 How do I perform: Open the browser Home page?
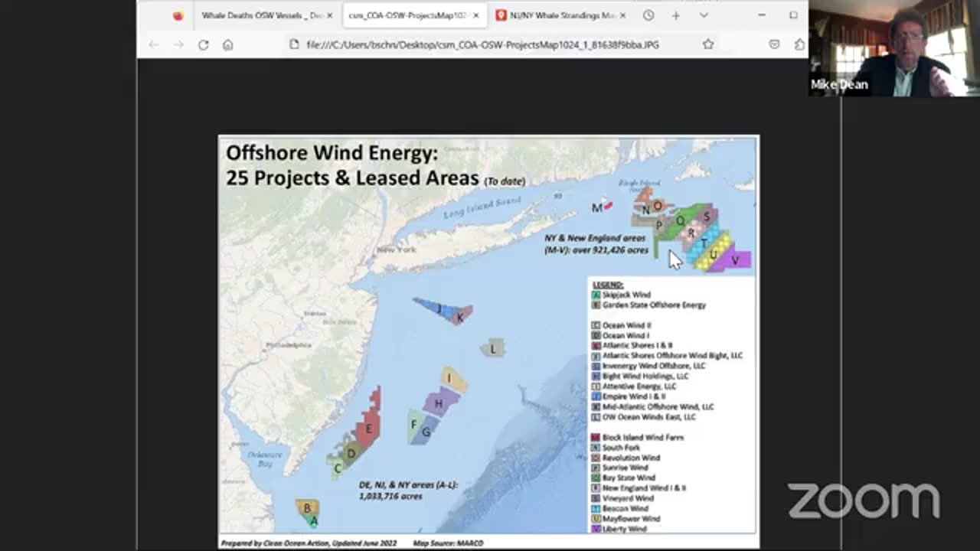(x=227, y=44)
